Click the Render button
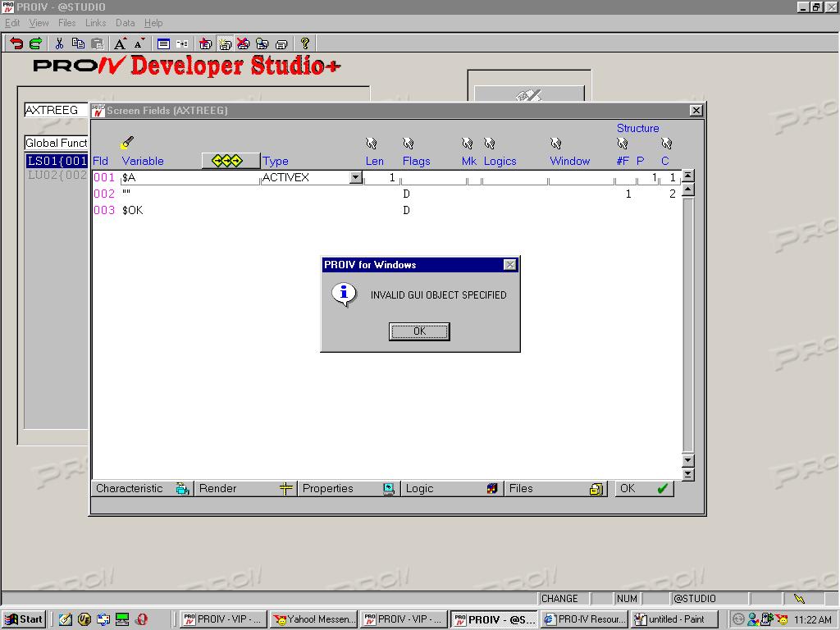840x630 pixels. [x=246, y=489]
